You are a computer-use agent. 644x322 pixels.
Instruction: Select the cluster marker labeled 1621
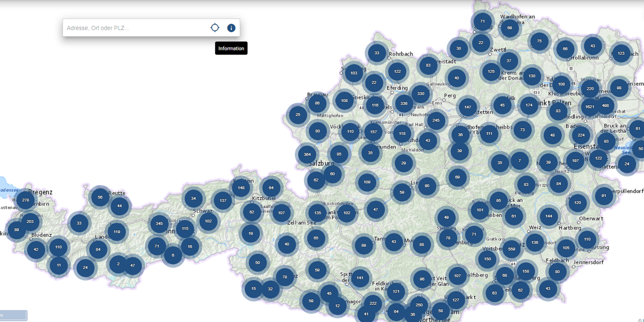click(x=590, y=107)
